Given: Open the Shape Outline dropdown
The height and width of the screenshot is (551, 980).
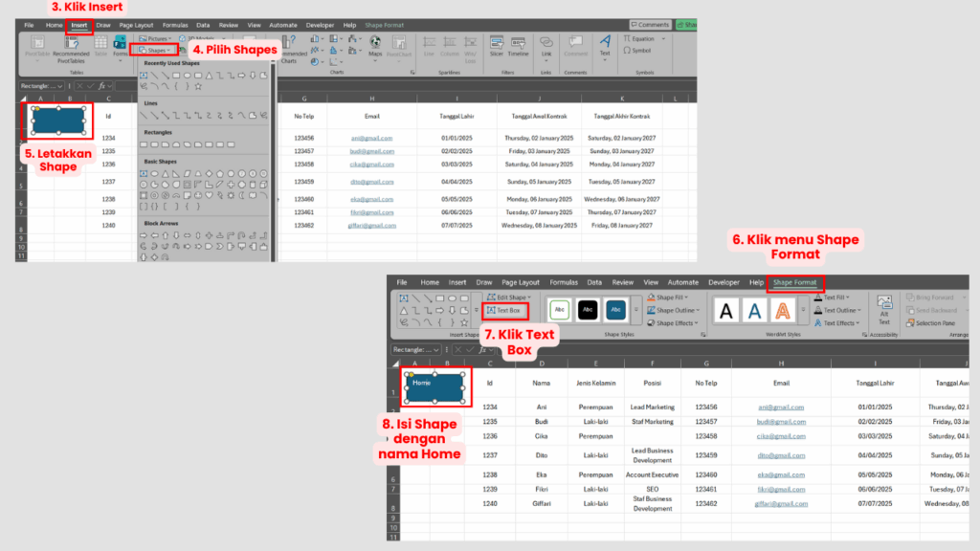Looking at the screenshot, I should point(679,310).
